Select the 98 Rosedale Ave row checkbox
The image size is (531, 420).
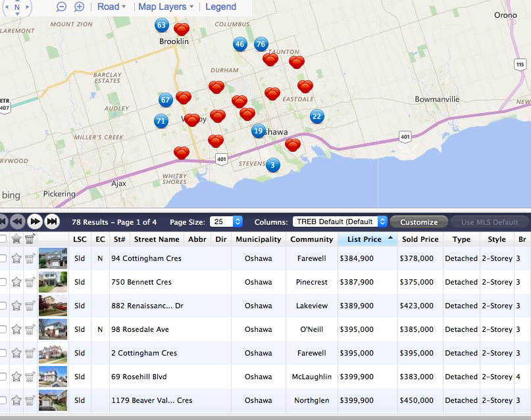(x=3, y=329)
